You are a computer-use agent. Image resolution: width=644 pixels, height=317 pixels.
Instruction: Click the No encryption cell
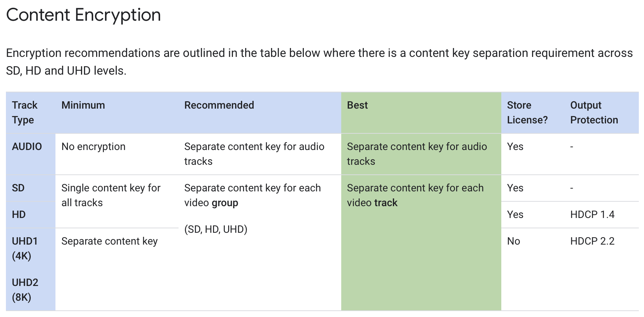click(x=94, y=147)
